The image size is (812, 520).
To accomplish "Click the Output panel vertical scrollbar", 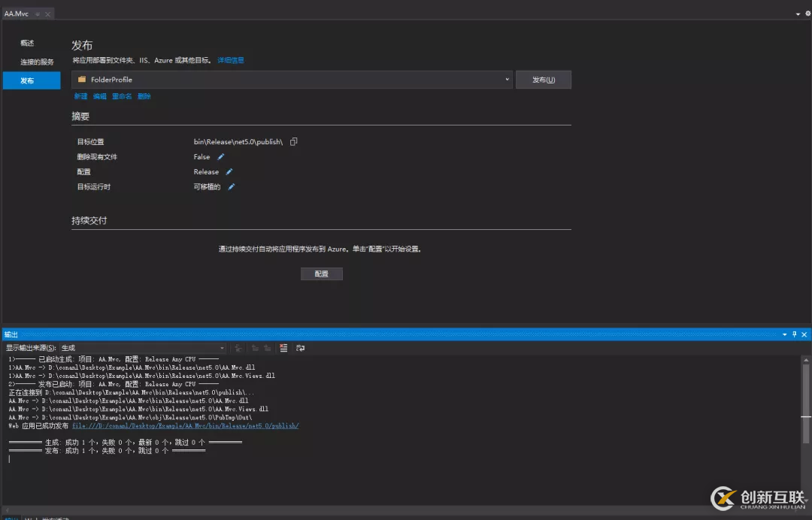I will (806, 404).
